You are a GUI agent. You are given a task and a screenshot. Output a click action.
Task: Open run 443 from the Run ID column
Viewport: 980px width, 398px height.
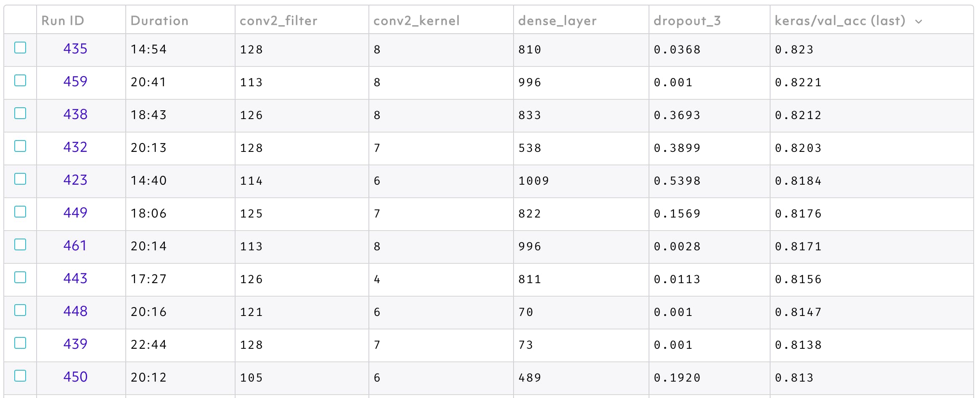tap(75, 279)
